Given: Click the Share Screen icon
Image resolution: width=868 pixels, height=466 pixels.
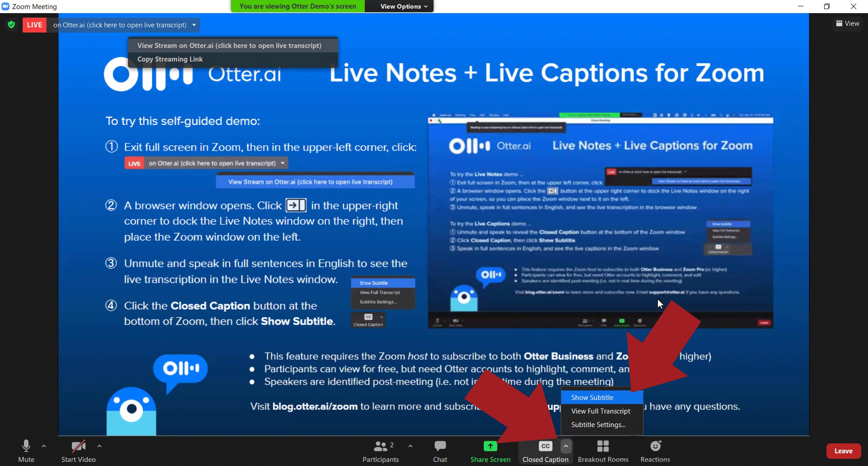Looking at the screenshot, I should [490, 447].
